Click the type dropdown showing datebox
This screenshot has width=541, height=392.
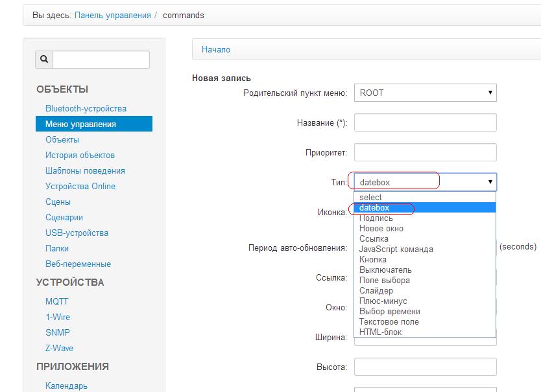tap(425, 182)
